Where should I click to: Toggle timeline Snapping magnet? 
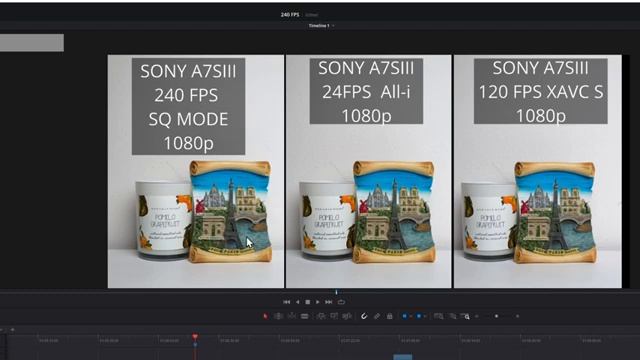click(364, 316)
